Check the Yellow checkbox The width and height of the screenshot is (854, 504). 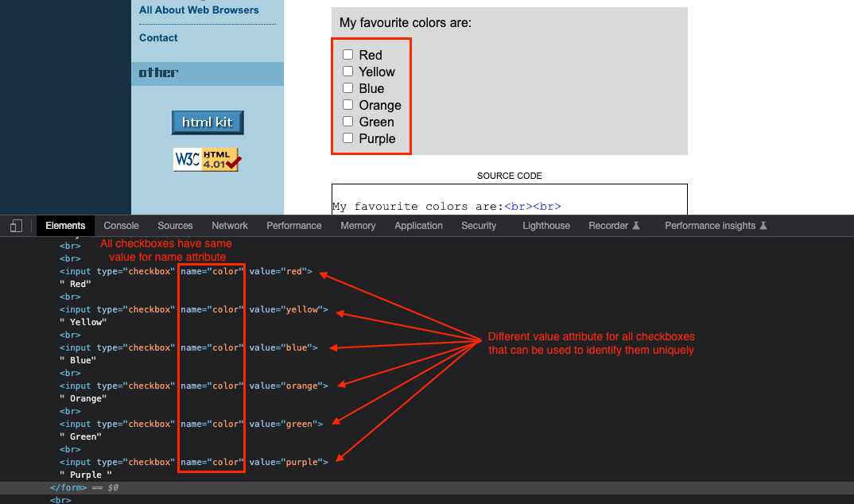coord(347,72)
